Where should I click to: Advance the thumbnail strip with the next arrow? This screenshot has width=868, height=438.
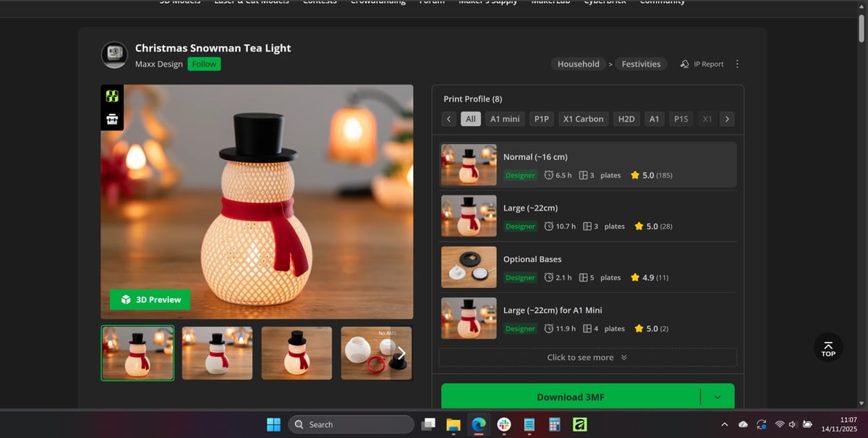click(x=401, y=353)
